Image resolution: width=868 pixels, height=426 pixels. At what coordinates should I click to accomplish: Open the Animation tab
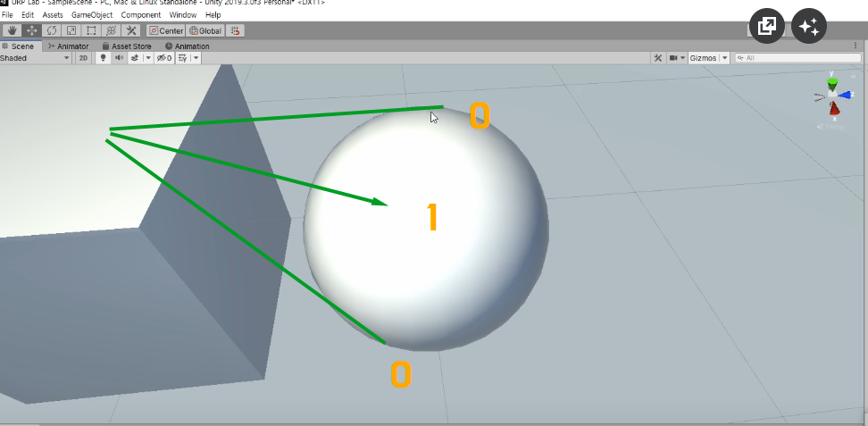click(x=188, y=46)
